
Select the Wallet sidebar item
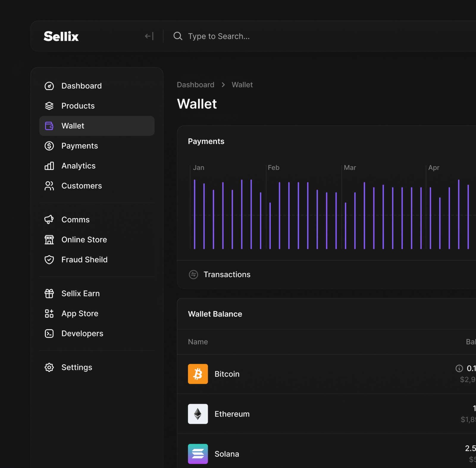[97, 126]
